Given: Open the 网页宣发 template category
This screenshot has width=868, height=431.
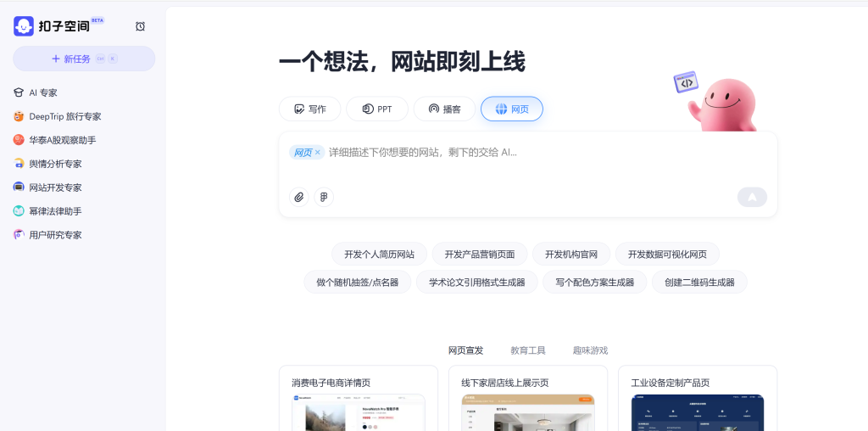Looking at the screenshot, I should point(465,350).
